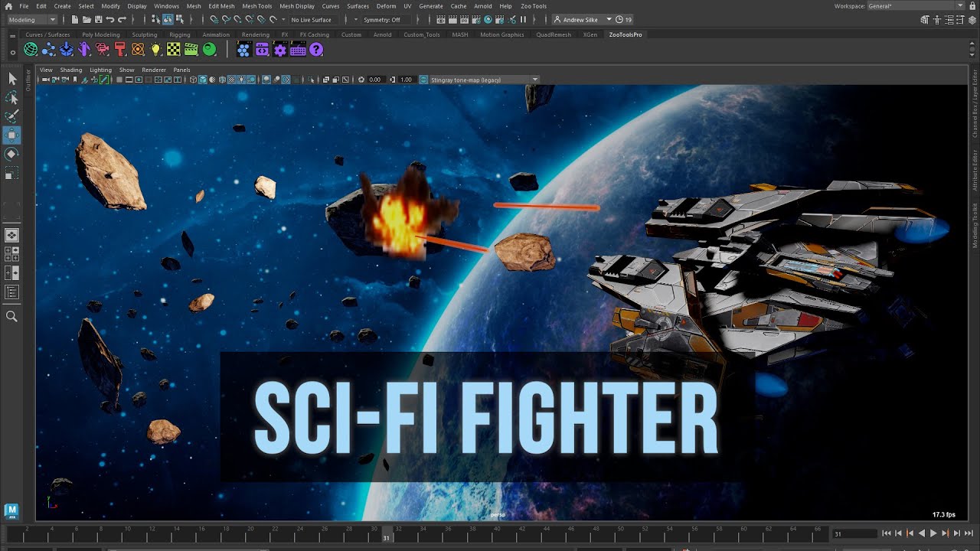Select the arrow Select tool
Screen dimensions: 980x551
12,79
